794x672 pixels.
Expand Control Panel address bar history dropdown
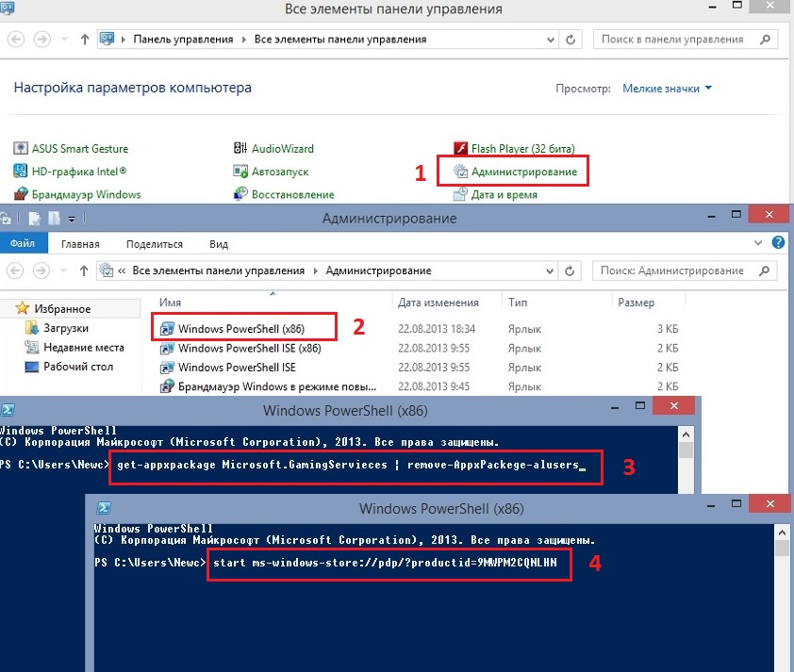pos(551,40)
